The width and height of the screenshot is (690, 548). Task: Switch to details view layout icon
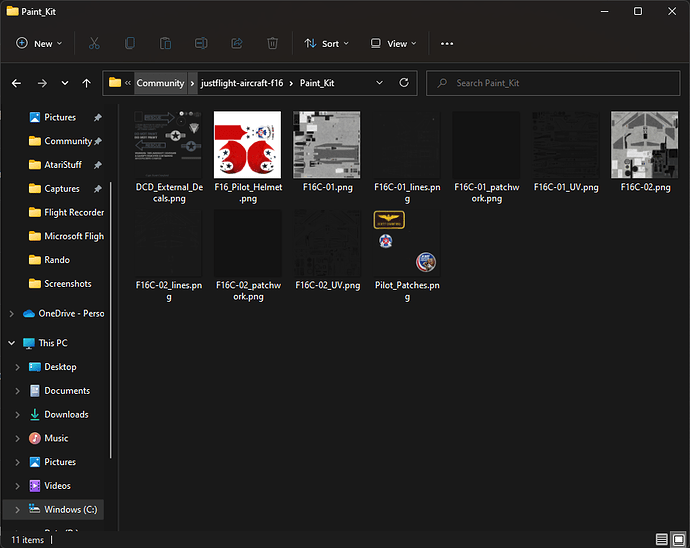[x=661, y=540]
